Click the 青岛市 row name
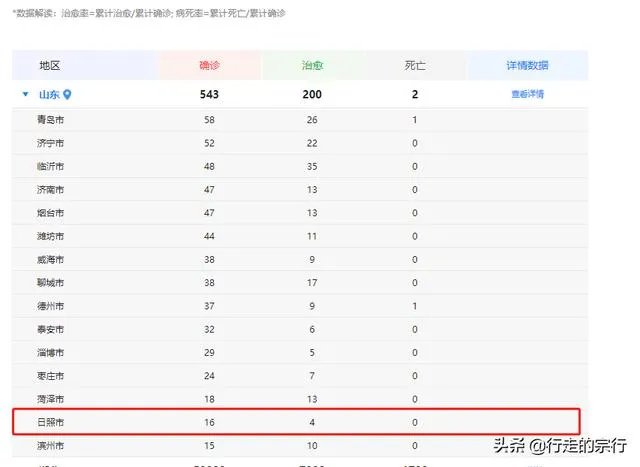640x467 pixels. pos(51,120)
